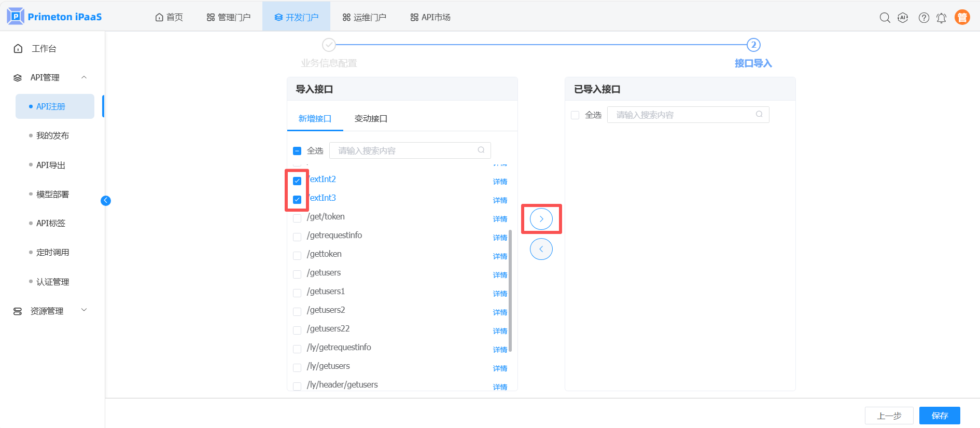Screen dimensions: 980x428
Task: Open 模型部署 in the sidebar
Action: point(52,194)
